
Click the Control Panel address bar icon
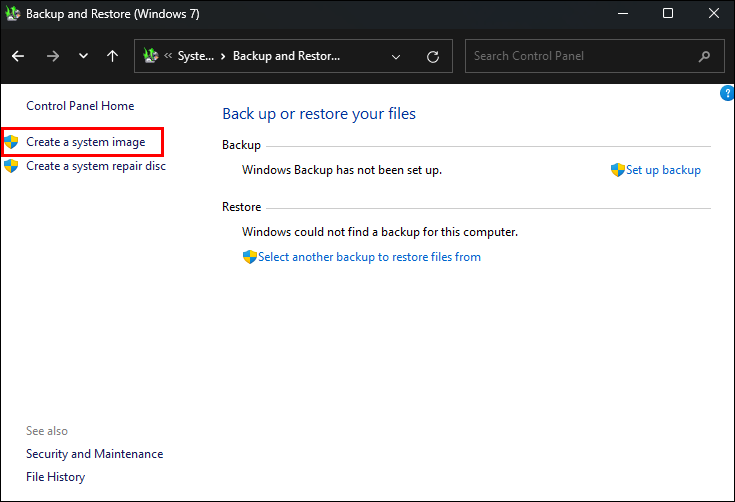click(x=152, y=56)
